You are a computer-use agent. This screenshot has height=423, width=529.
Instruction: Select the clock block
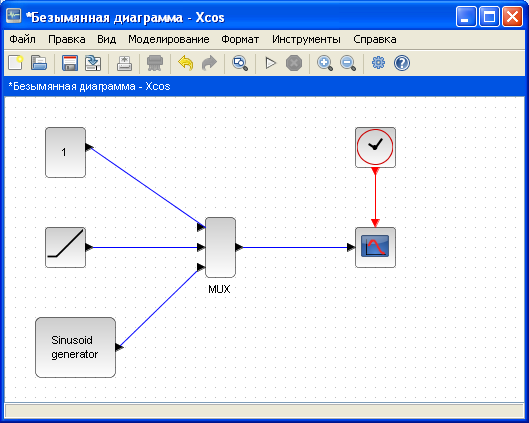coord(375,147)
